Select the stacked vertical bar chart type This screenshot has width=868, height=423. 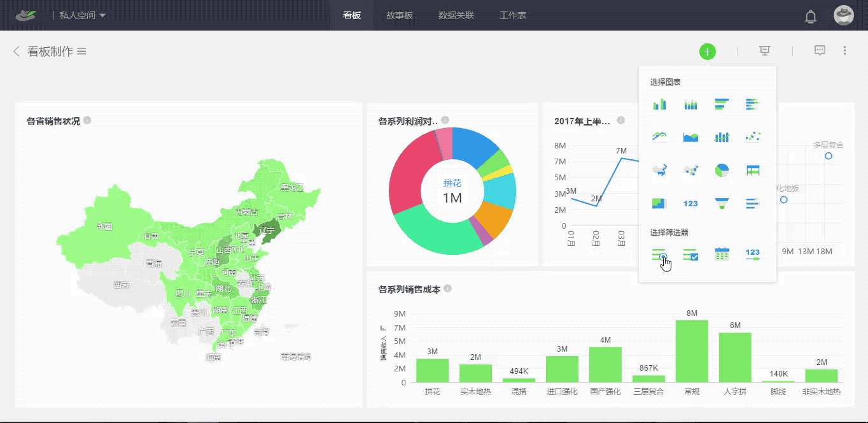pos(690,104)
